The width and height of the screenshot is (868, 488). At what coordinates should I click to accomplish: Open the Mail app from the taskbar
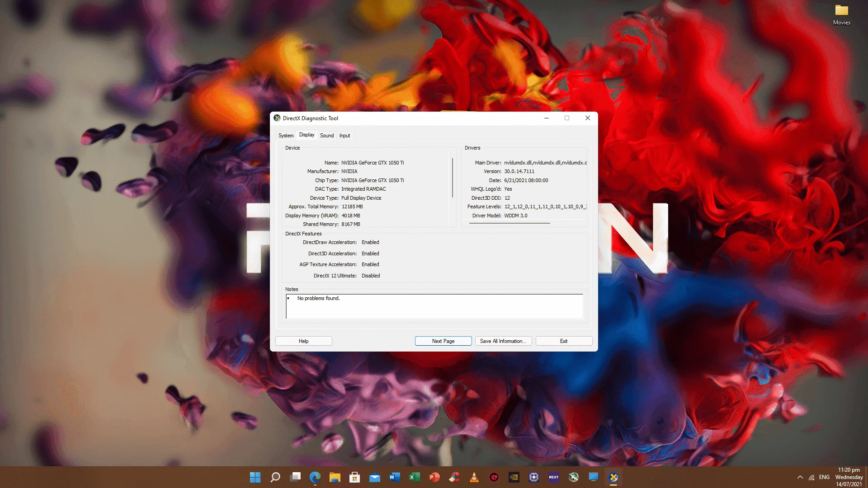click(x=375, y=477)
